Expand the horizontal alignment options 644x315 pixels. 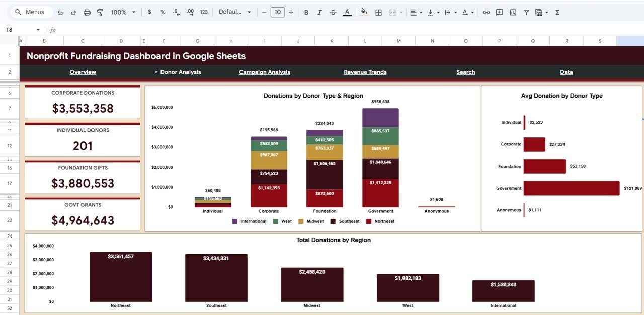click(421, 12)
